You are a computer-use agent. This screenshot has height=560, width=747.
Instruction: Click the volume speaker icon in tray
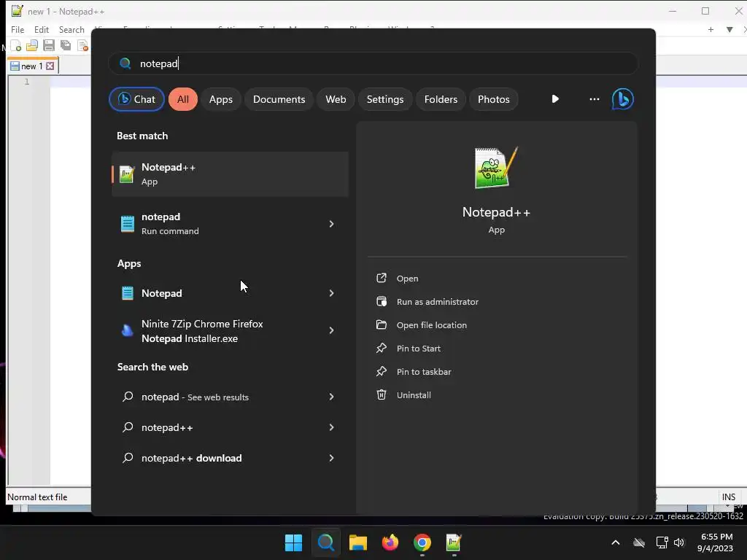[x=679, y=542]
